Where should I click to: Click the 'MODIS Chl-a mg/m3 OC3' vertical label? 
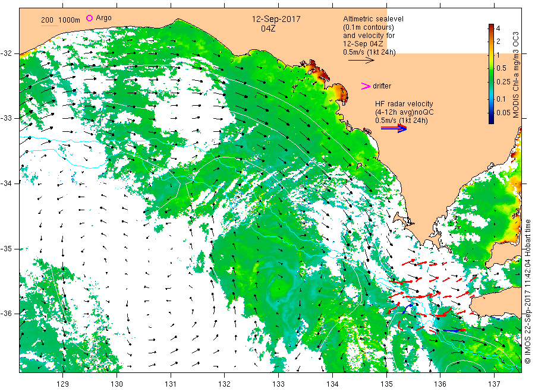pos(516,75)
